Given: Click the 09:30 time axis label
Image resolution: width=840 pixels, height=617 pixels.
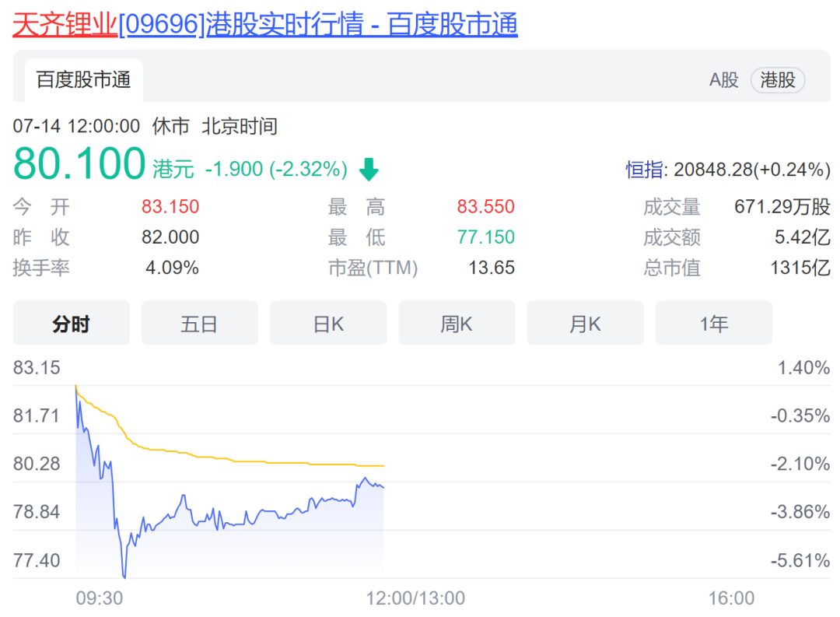Looking at the screenshot, I should click(x=99, y=598).
